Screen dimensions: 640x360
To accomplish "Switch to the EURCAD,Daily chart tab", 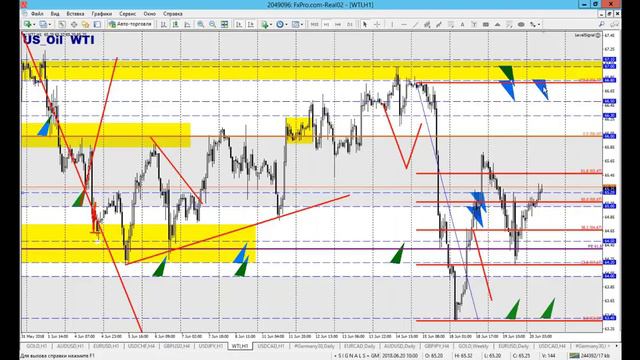I will 360,346.
